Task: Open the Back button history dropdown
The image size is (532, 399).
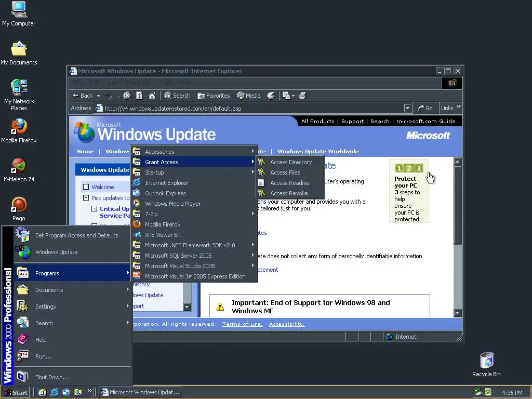Action: [98, 96]
